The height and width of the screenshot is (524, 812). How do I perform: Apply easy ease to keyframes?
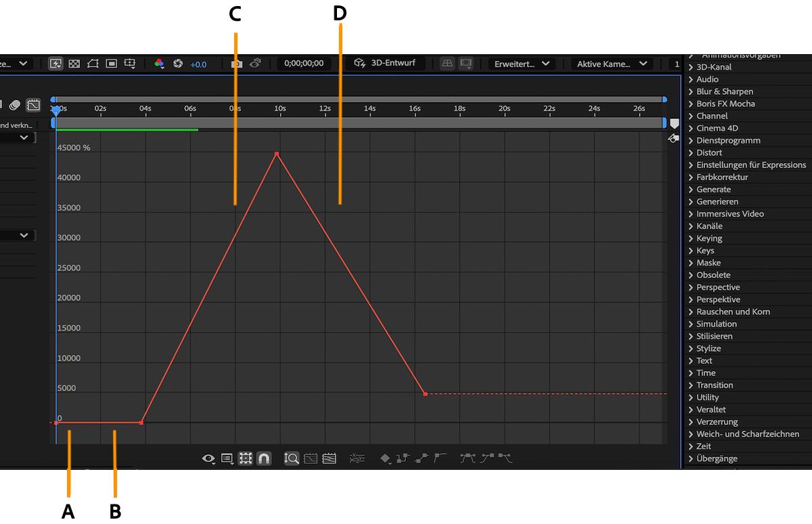468,458
